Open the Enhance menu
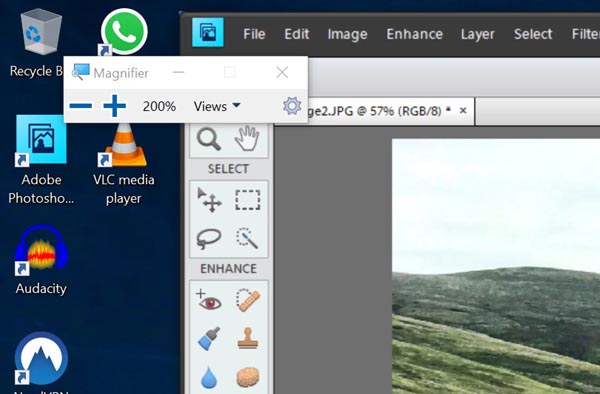600x394 pixels. [414, 34]
